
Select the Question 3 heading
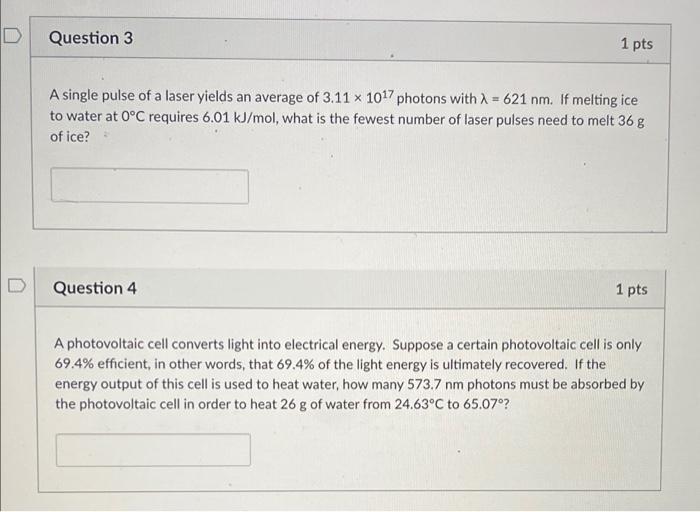91,38
